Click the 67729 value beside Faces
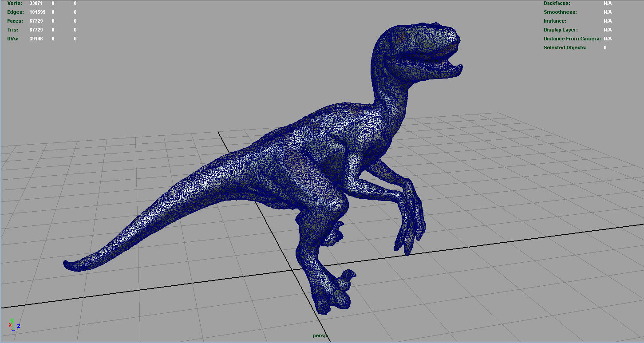Viewport: 644px width, 343px height. [36, 21]
